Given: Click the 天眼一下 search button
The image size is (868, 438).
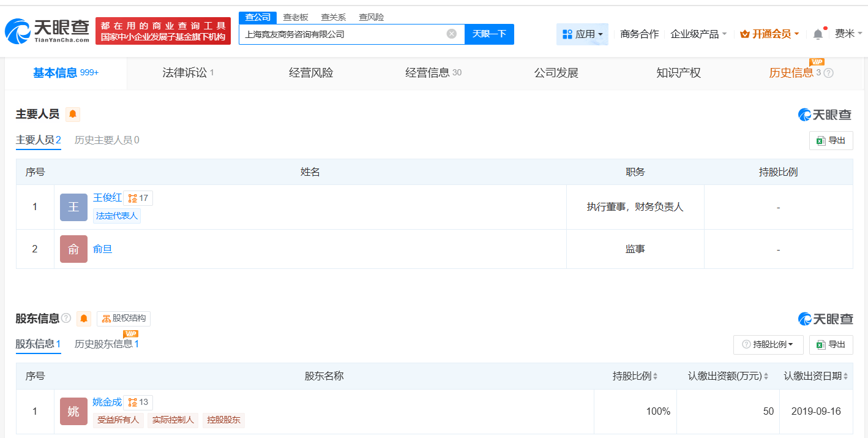Looking at the screenshot, I should [x=488, y=34].
